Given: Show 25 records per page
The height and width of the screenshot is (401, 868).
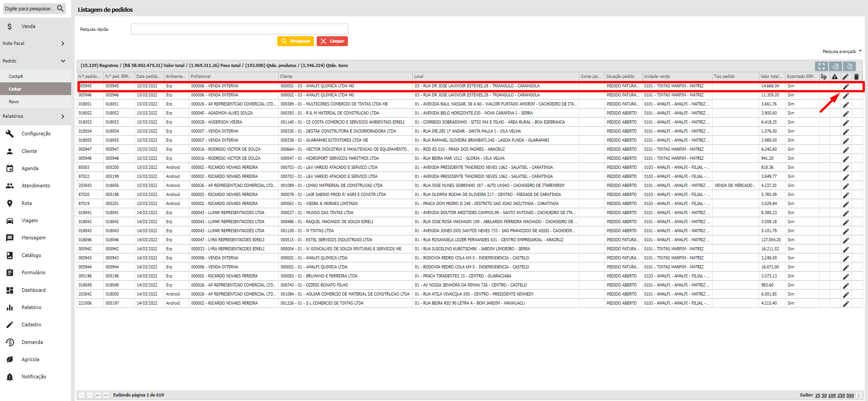Looking at the screenshot, I should [x=818, y=396].
